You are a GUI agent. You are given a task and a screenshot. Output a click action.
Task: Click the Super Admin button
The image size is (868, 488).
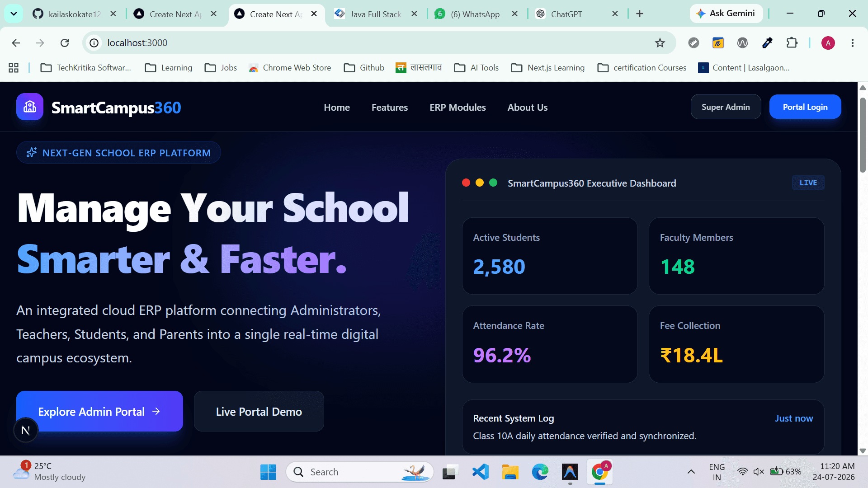(726, 107)
